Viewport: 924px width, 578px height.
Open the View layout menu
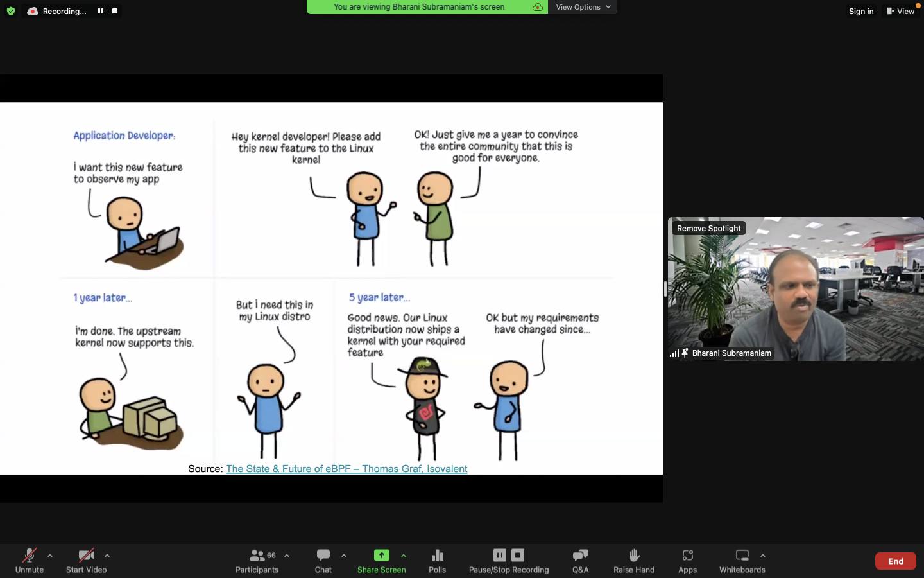tap(901, 11)
